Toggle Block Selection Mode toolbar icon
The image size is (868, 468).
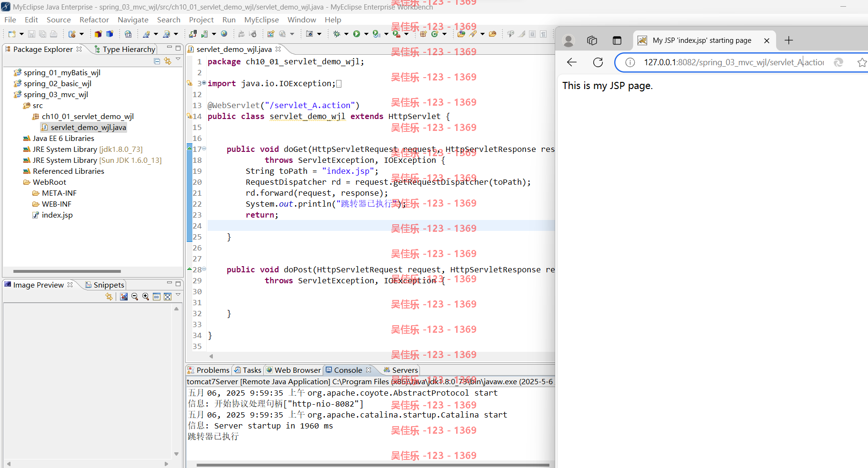tap(532, 34)
